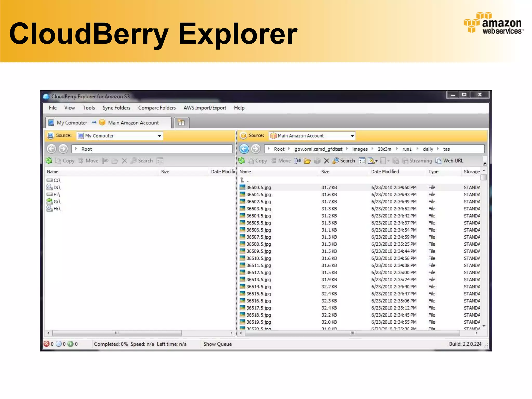The height and width of the screenshot is (399, 532).
Task: Click the Copy icon in the right pane toolbar
Action: 251,161
